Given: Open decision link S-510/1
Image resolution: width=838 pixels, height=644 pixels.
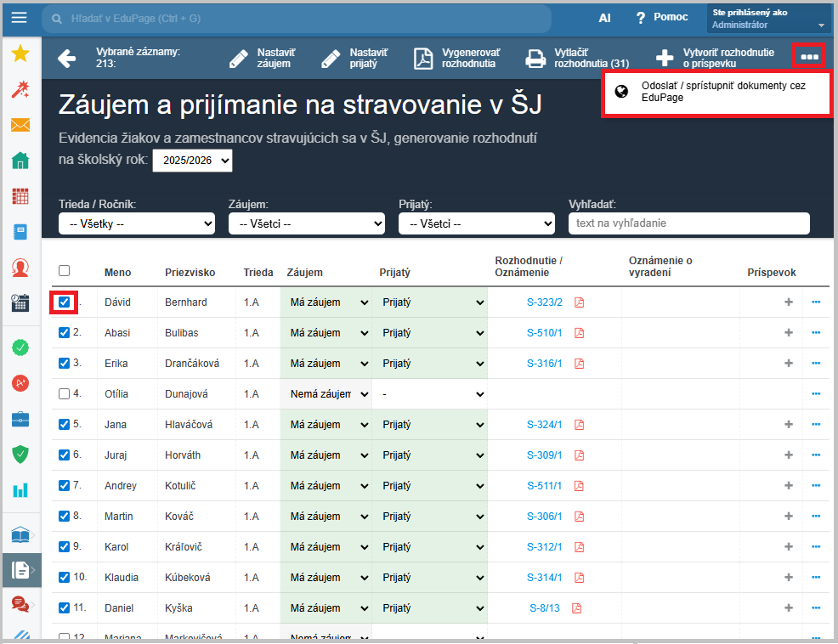Looking at the screenshot, I should pos(544,333).
